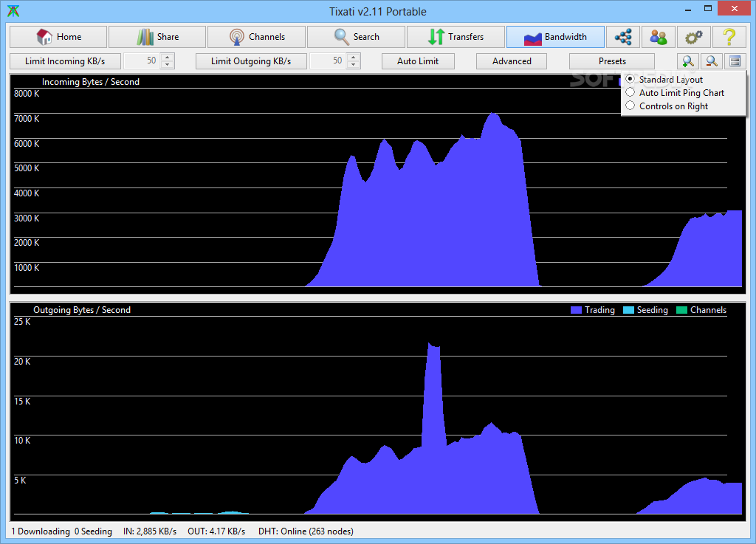Click the zoom out magnifier icon
The height and width of the screenshot is (544, 756).
click(x=712, y=61)
